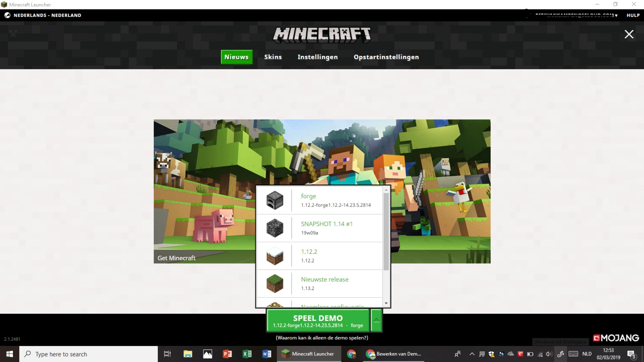The height and width of the screenshot is (362, 644).
Task: Open the Opstartinstellingen tab
Action: tap(386, 57)
